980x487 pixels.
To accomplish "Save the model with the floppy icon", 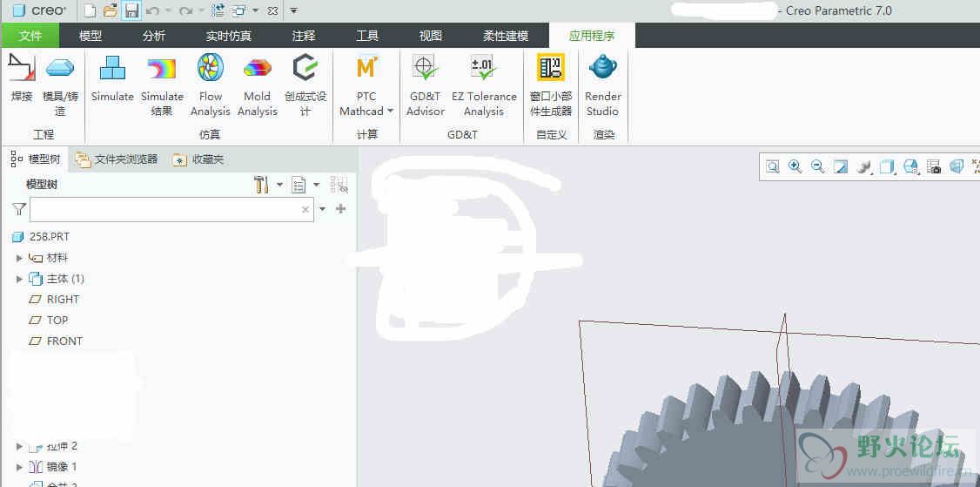I will click(131, 10).
